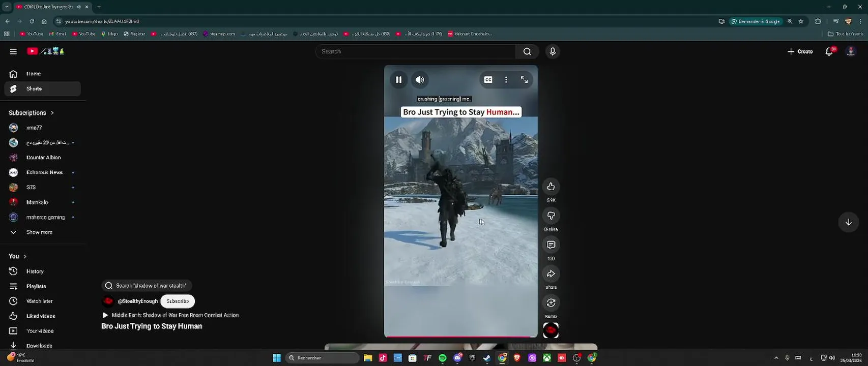Open xme77 subscription channel
Viewport: 868px width, 366px height.
point(43,128)
